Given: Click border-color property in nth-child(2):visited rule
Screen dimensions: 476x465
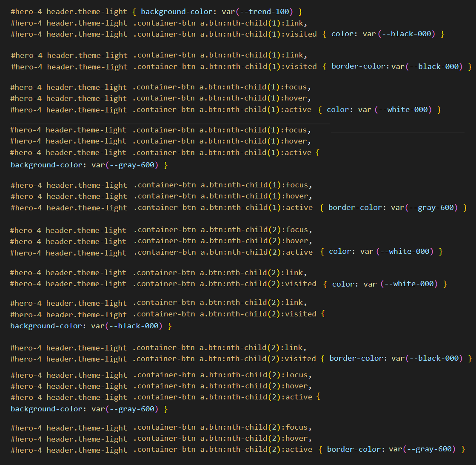Looking at the screenshot, I should (356, 359).
